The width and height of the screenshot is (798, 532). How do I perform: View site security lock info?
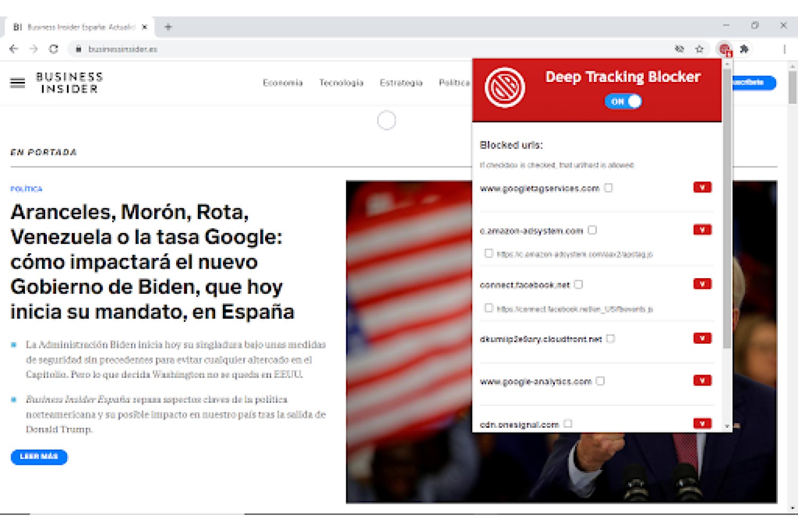[78, 49]
